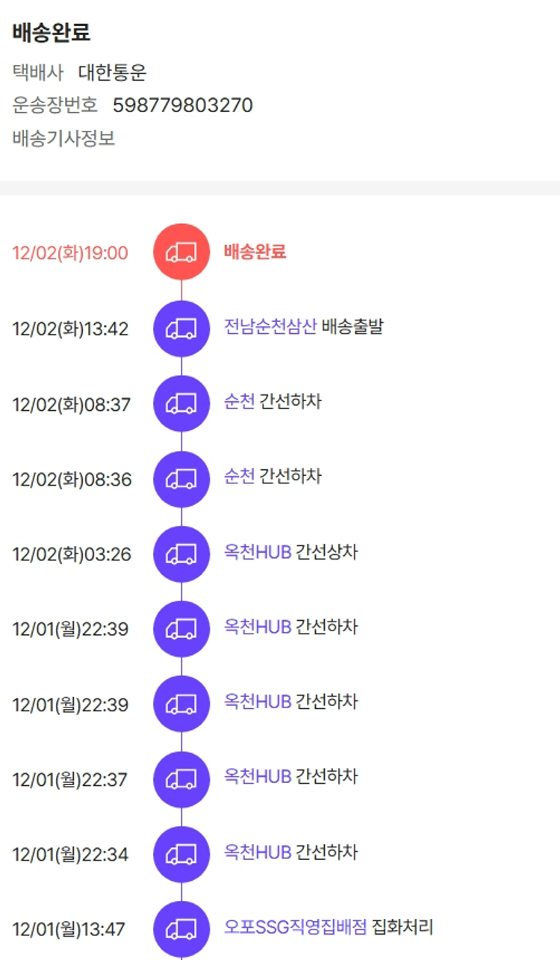Click truck icon next to 옥천HUB 간선상차
Image resolution: width=560 pixels, height=960 pixels.
point(181,554)
